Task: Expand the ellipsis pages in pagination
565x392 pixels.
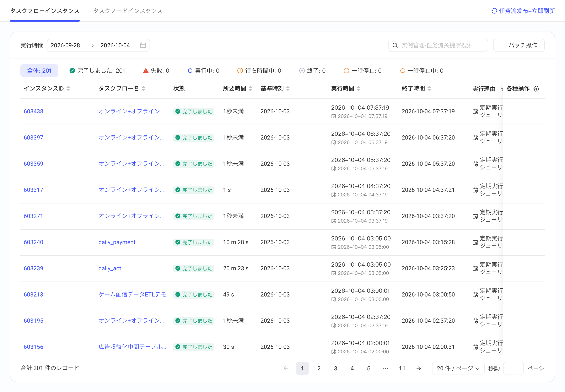Action: point(386,368)
